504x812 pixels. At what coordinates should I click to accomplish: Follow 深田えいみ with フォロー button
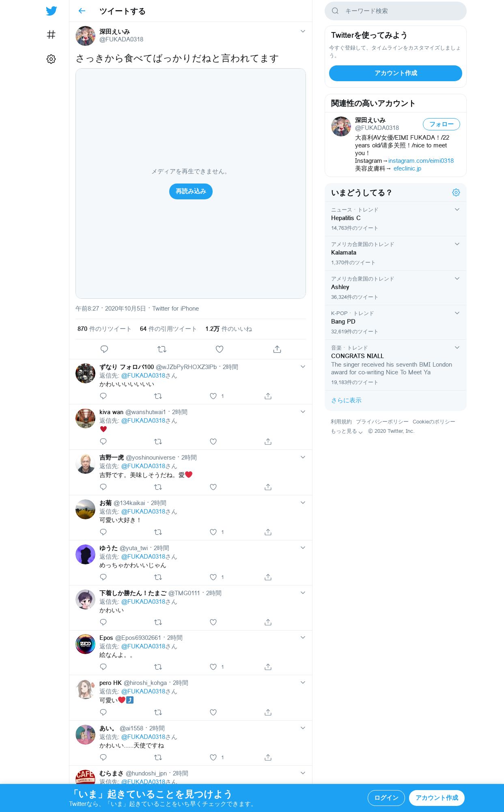click(442, 124)
